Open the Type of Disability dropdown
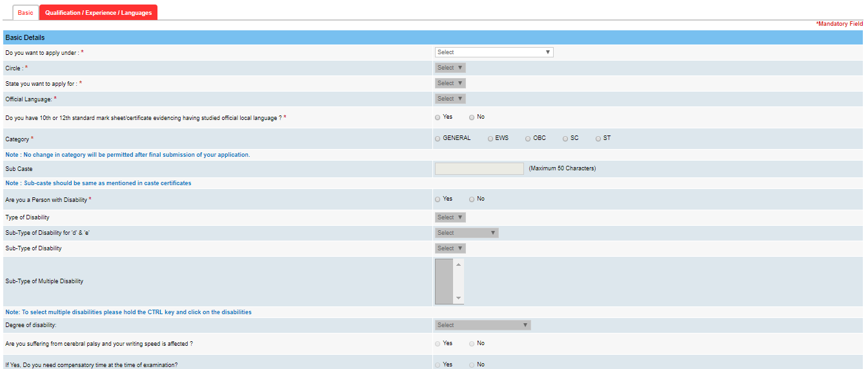The height and width of the screenshot is (369, 868). pos(450,217)
